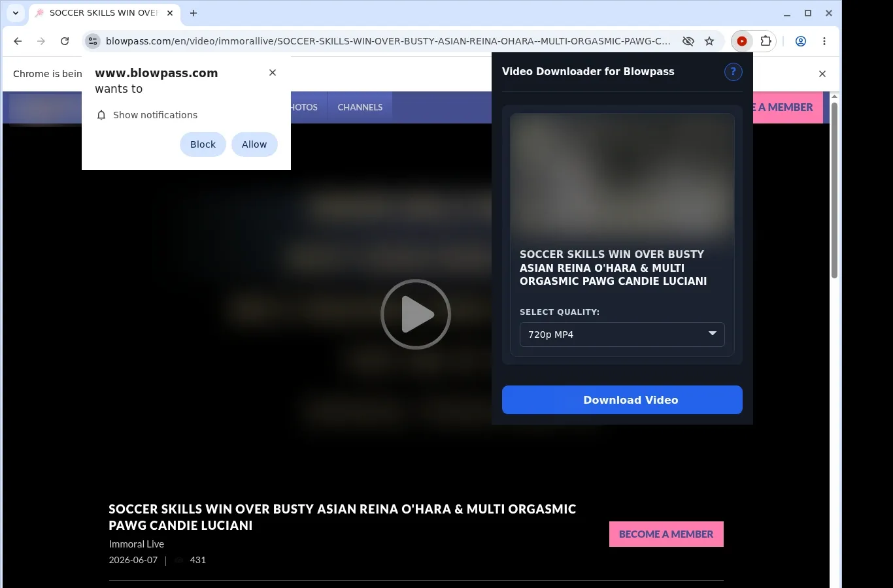Click the date 2026-06-07

click(133, 560)
